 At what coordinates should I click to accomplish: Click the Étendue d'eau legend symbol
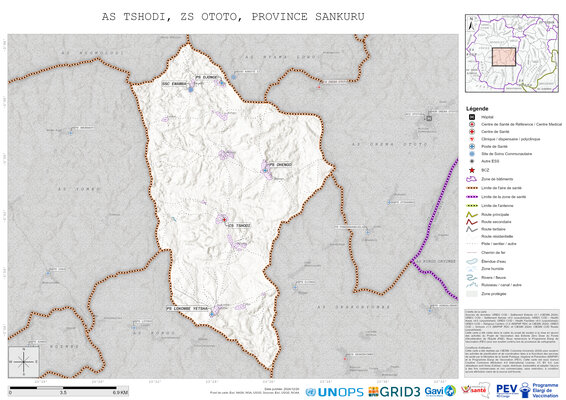tap(471, 261)
